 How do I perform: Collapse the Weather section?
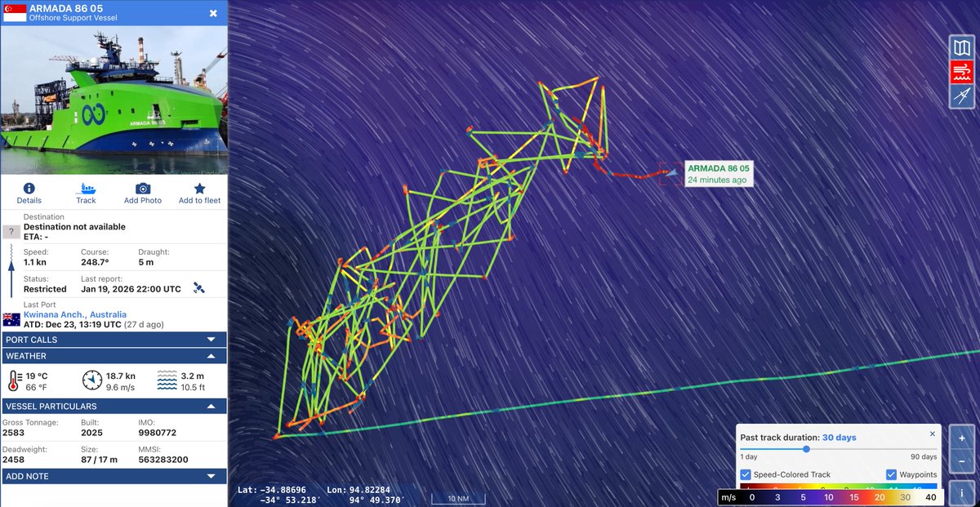(114, 356)
